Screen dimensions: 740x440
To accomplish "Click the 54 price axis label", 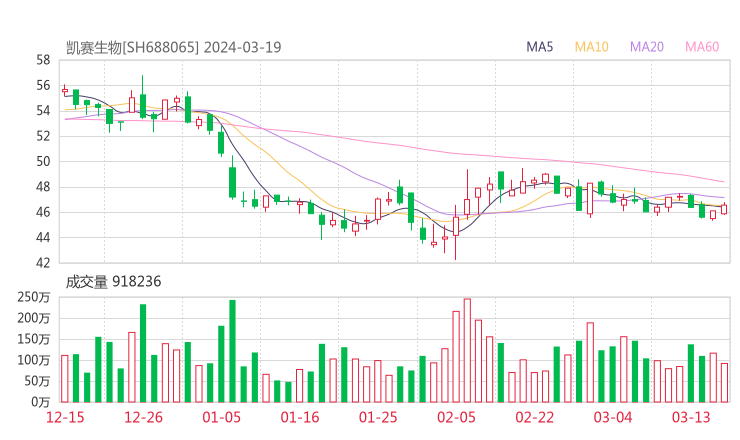I will coord(43,111).
